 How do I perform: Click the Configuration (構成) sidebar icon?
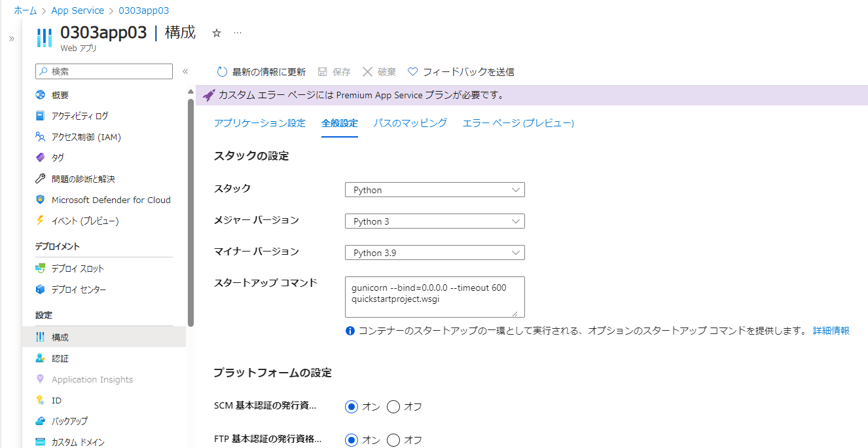pos(41,337)
